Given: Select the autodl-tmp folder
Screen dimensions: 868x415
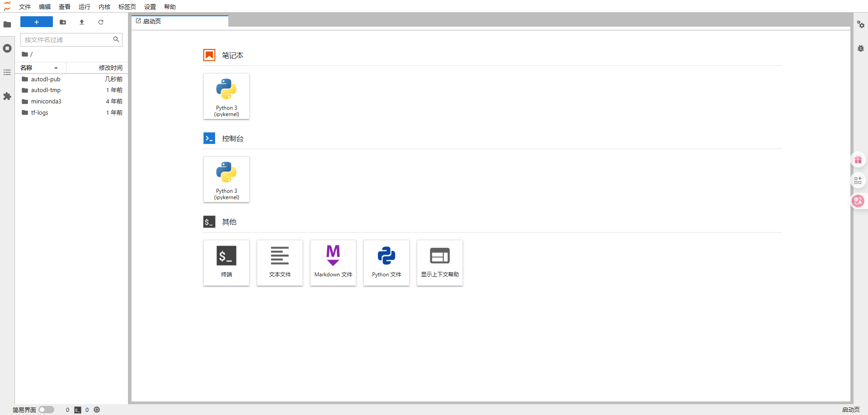Looking at the screenshot, I should [71, 90].
